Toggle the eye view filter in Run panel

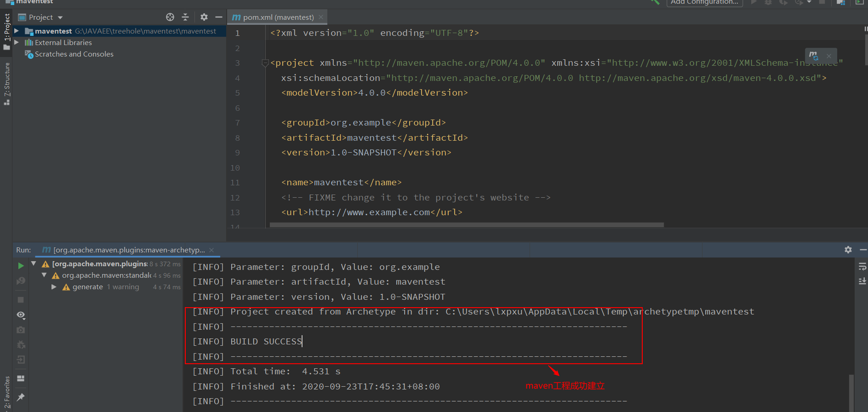(x=21, y=315)
